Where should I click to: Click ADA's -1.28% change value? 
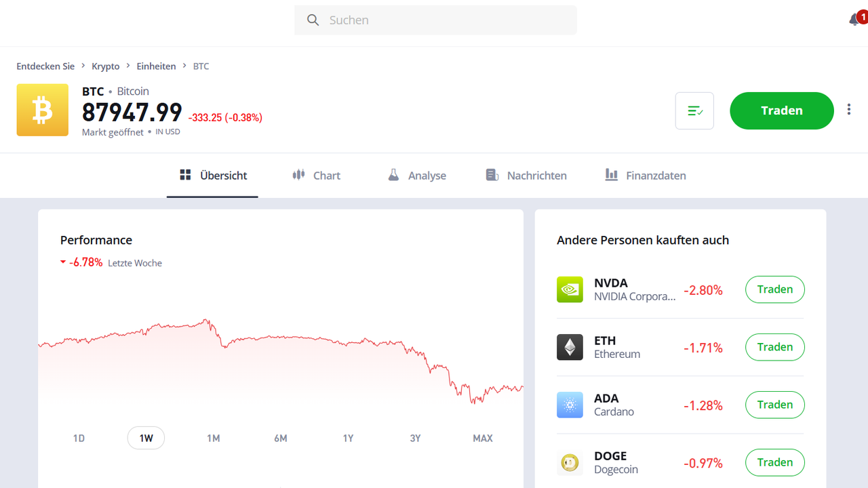pos(703,406)
